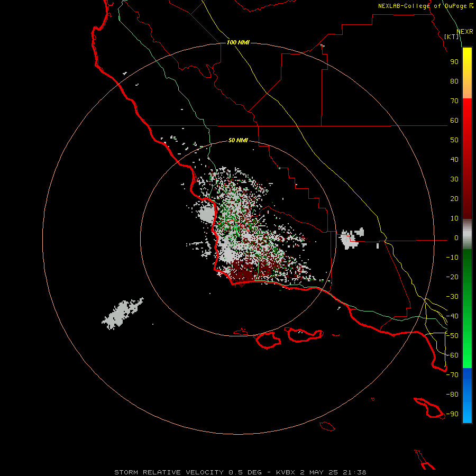Click the green segment of the color bar
This screenshot has width=476, height=476.
tap(467, 309)
